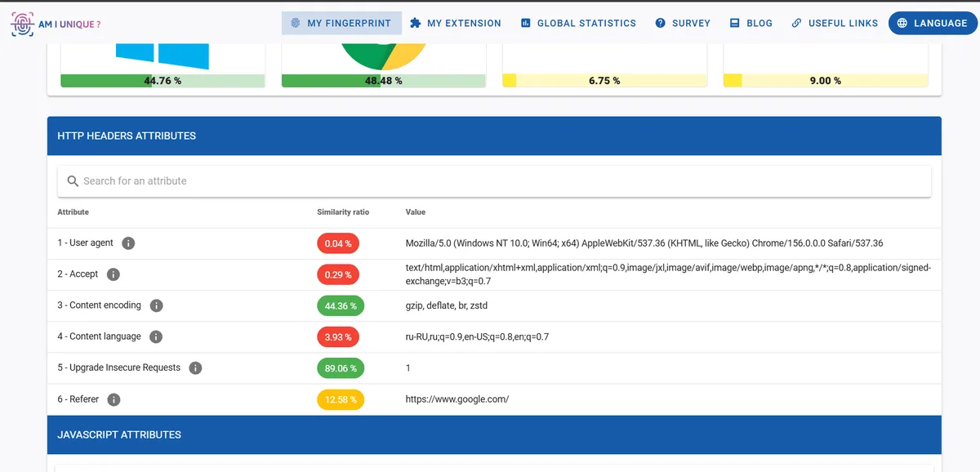
Task: Open the My Fingerprint tab
Action: 341,23
